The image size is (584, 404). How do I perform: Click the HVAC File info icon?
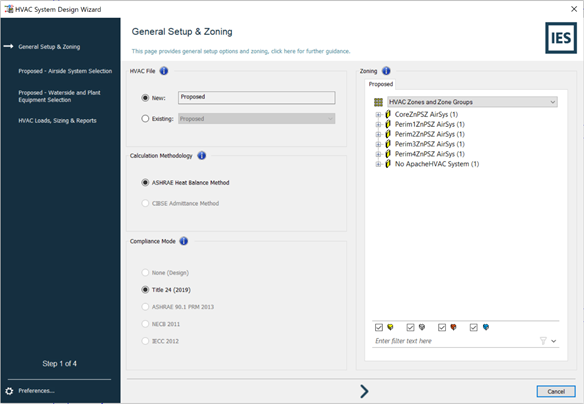tap(164, 71)
